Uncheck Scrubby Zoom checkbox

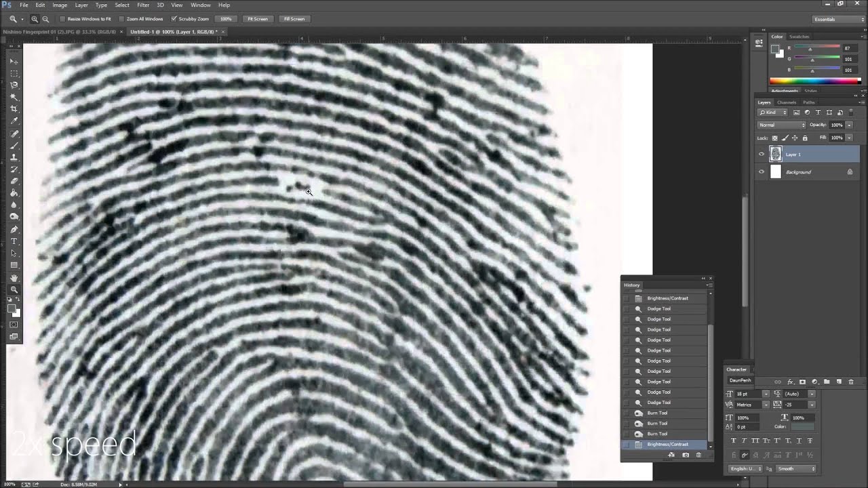tap(174, 19)
